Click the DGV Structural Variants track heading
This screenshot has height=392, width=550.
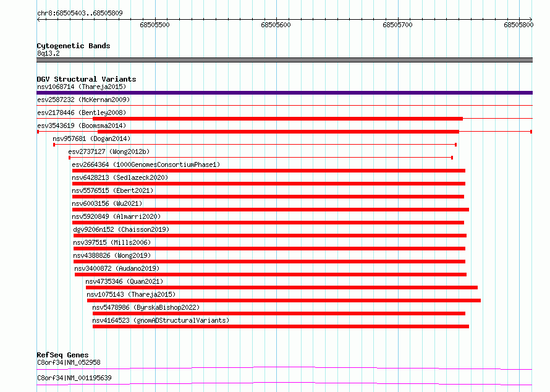pyautogui.click(x=87, y=79)
